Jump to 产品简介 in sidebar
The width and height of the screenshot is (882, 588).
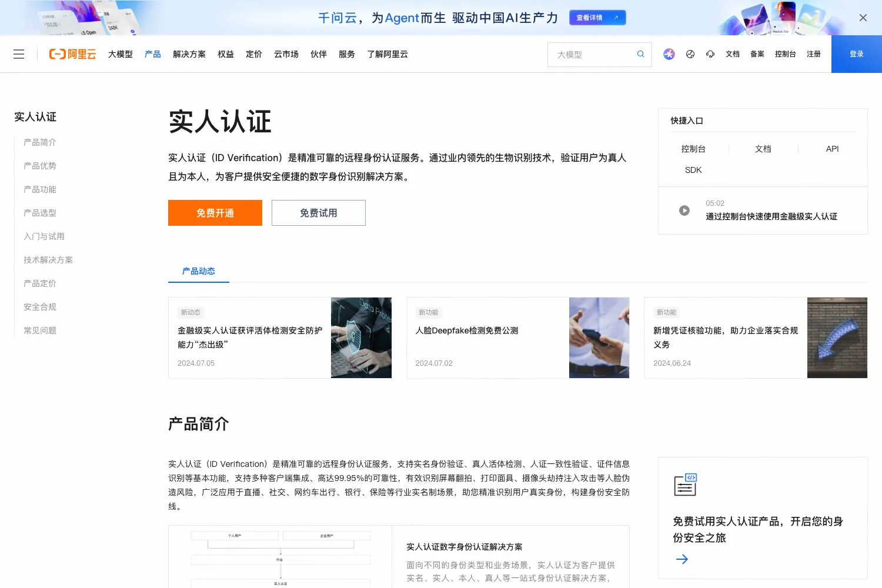[x=40, y=142]
